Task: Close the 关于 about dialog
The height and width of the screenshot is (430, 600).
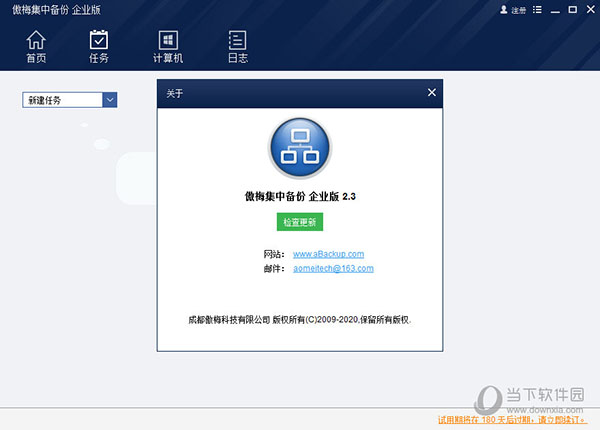Action: click(x=432, y=93)
